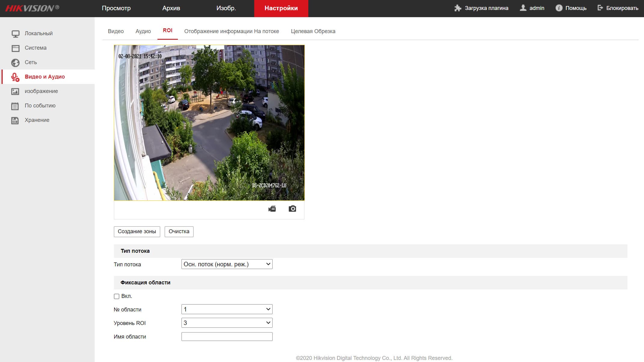Switch to the Аудио tab
Viewport: 644px width, 362px height.
[x=143, y=31]
